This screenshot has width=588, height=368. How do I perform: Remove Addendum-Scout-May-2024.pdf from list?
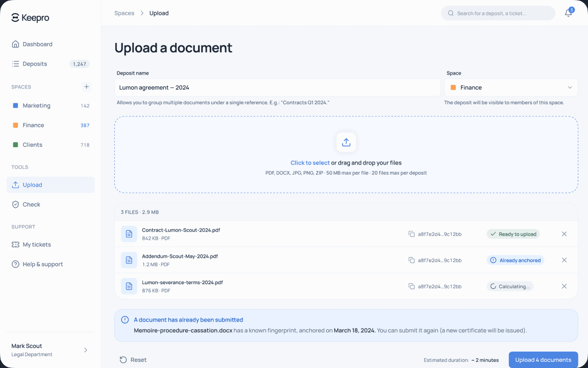tap(564, 260)
